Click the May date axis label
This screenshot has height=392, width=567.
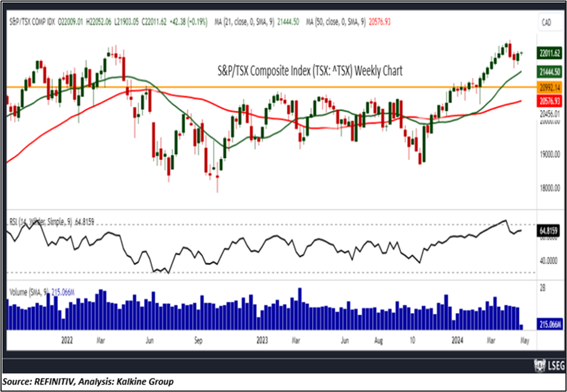point(525,341)
